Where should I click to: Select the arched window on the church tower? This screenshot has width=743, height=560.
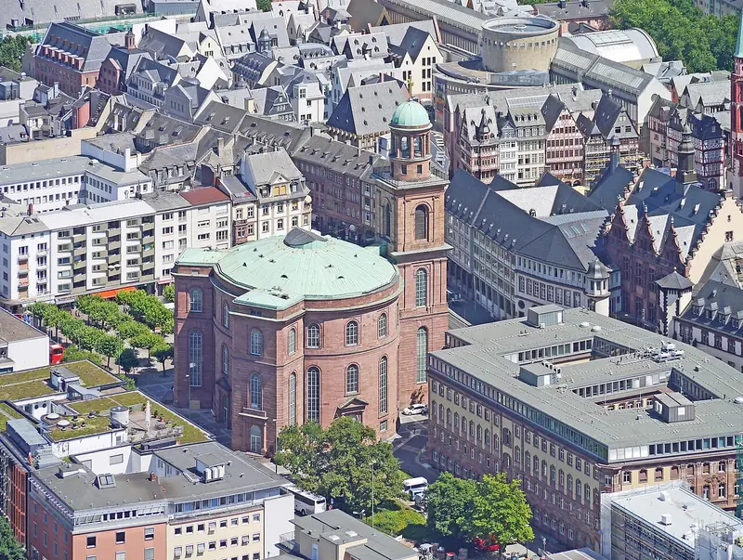421,223
